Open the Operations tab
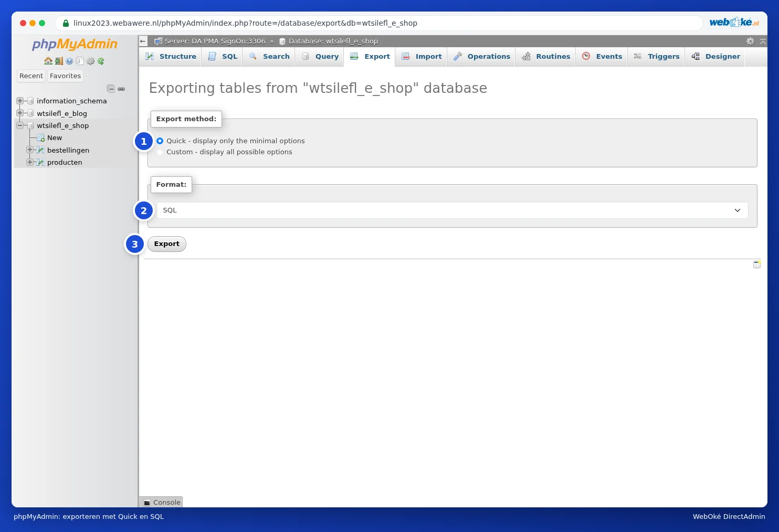This screenshot has width=779, height=532. coord(481,57)
